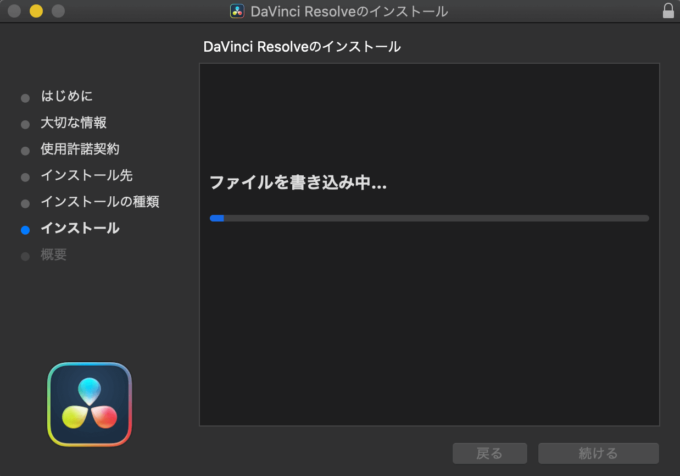Click the ファイルを書き込み中... status text
Viewport: 680px width, 476px height.
298,182
